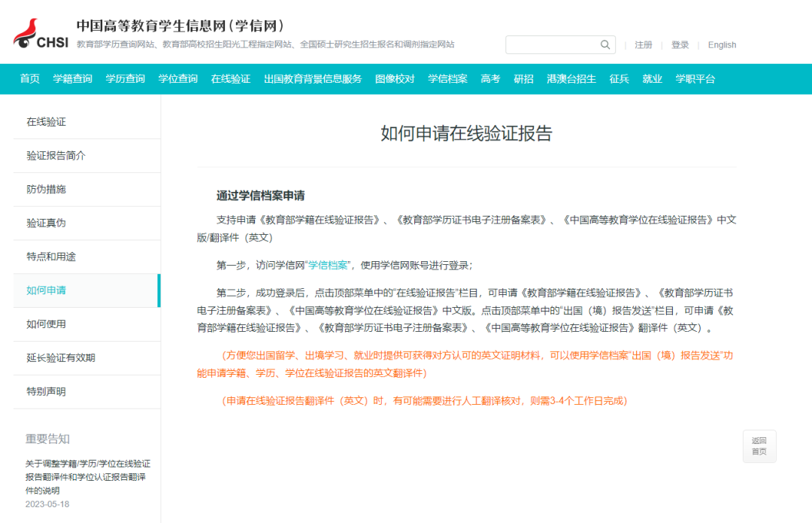Click the search magnifier icon
Viewport: 812px width, 523px height.
[604, 44]
